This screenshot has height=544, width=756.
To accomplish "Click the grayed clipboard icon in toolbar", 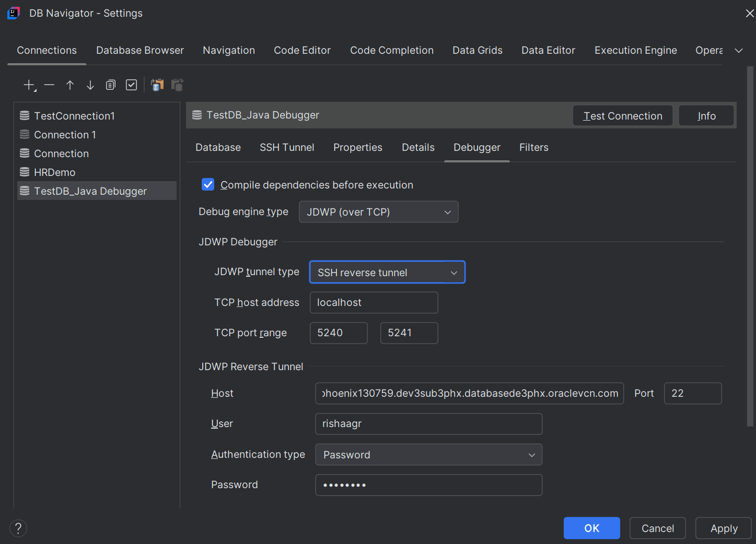I will coord(178,85).
